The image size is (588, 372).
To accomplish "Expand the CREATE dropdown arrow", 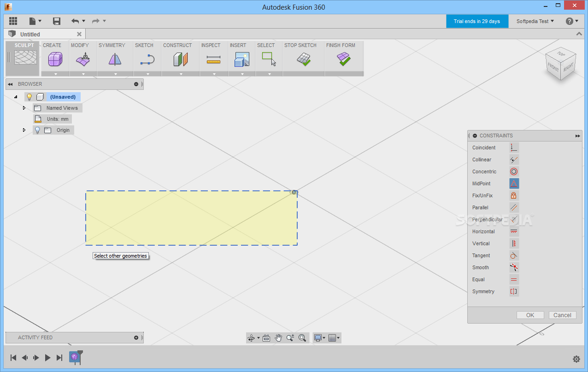I will 55,74.
